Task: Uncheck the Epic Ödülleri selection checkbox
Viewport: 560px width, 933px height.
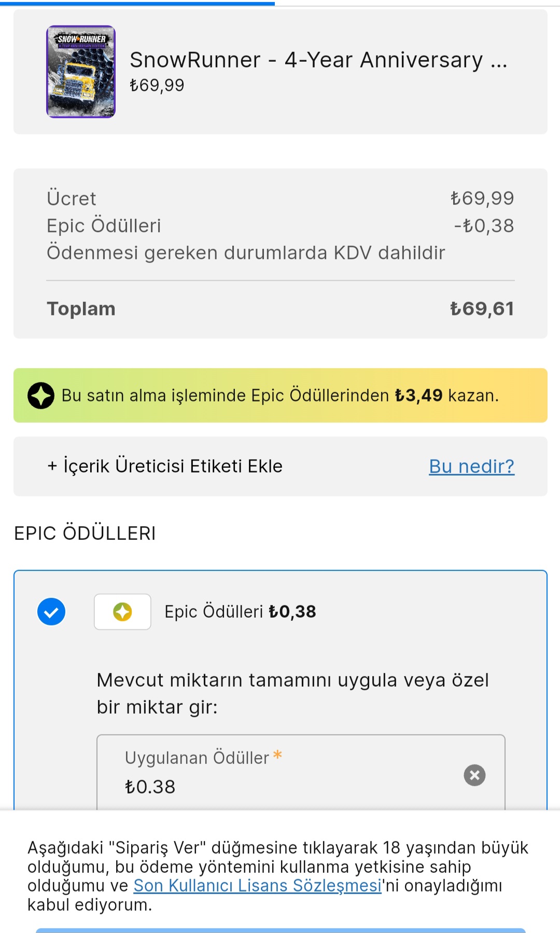Action: click(51, 612)
